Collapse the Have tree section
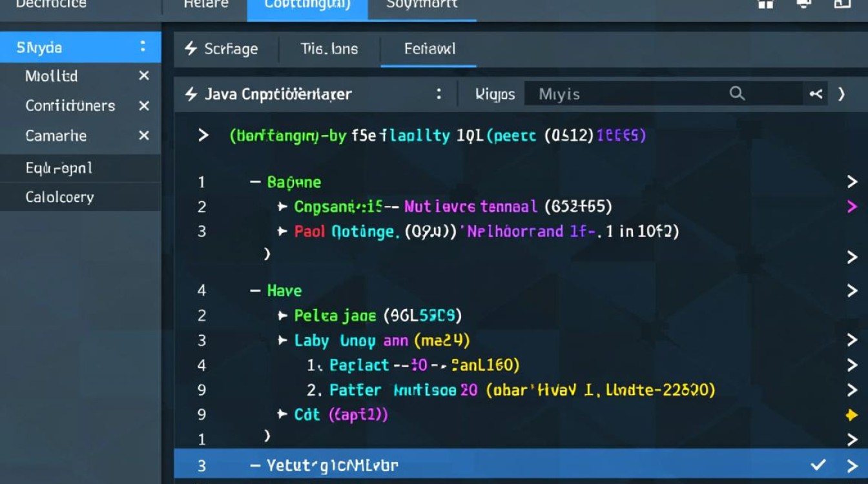 pos(256,291)
